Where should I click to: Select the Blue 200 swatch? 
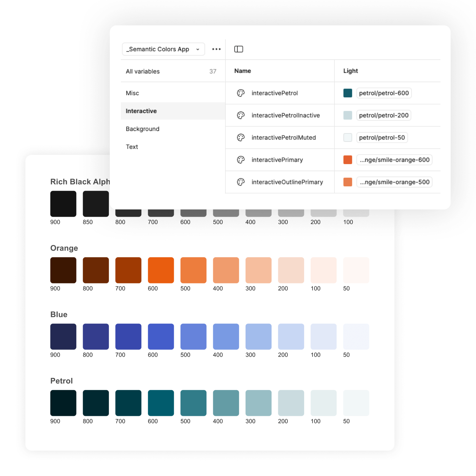coord(291,336)
